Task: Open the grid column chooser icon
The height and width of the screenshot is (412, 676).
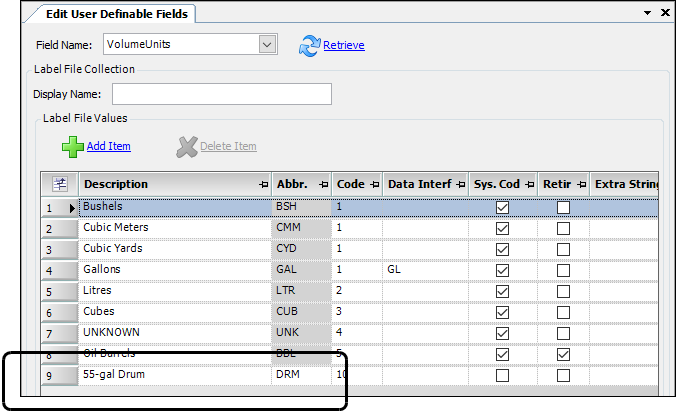Action: tap(59, 184)
